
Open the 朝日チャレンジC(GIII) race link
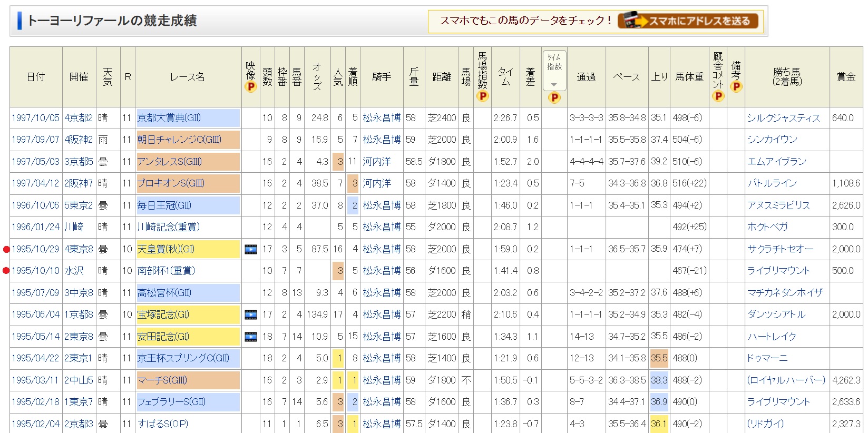coord(180,140)
